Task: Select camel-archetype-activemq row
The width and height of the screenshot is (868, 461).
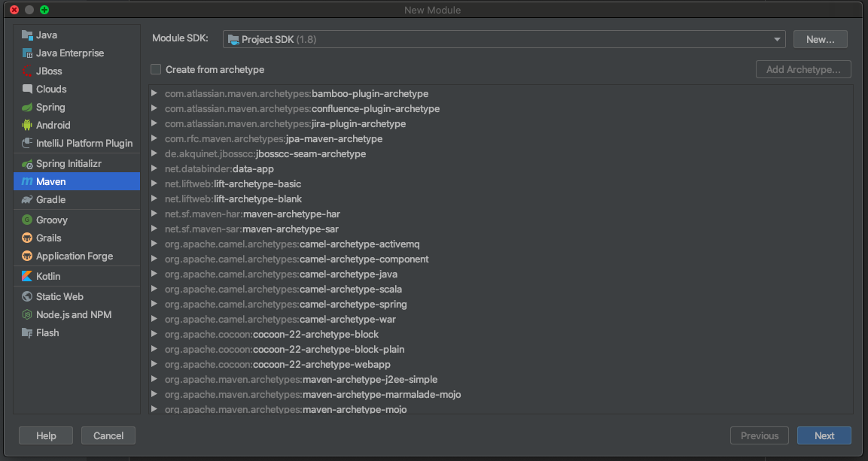Action: (x=501, y=244)
